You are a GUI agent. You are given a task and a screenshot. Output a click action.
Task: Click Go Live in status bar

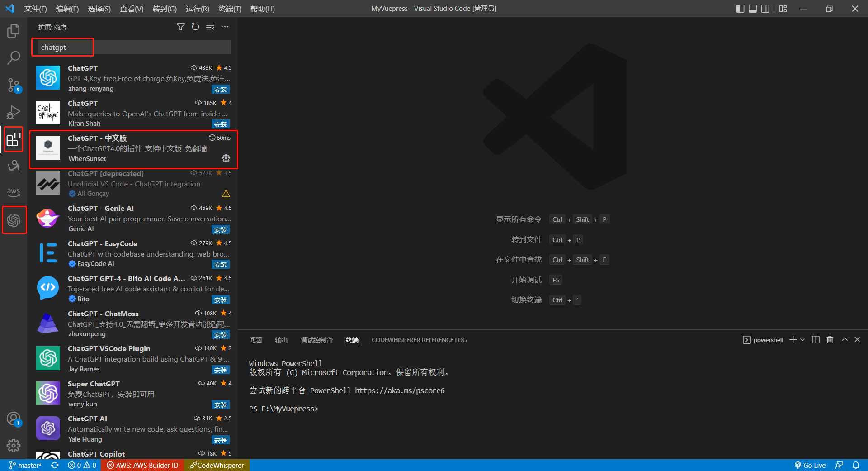click(810, 465)
